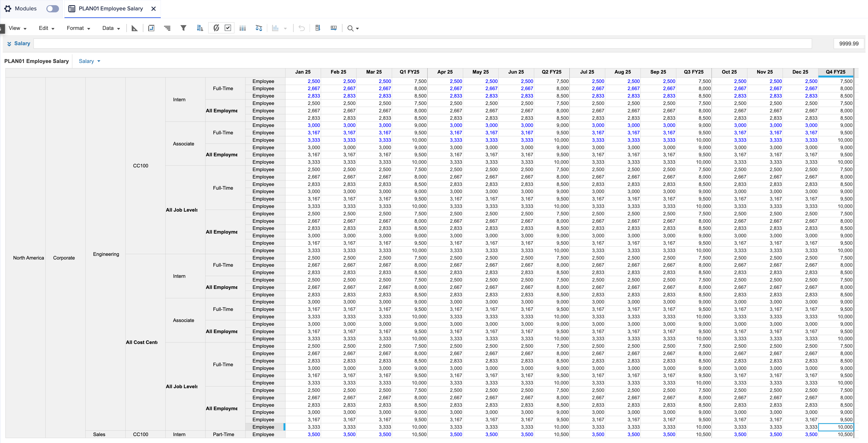Click the hierarchy indent lines icon
Image resolution: width=868 pixels, height=443 pixels.
(x=167, y=28)
